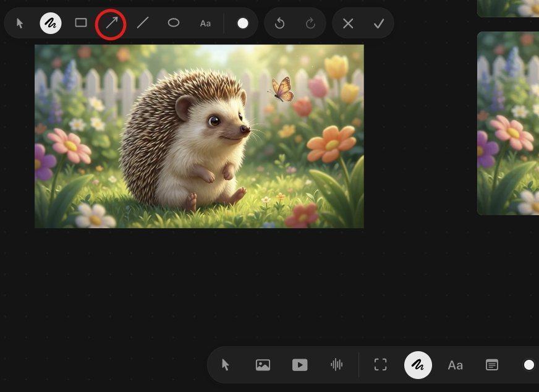539x392 pixels.
Task: Open the white color picker in top toolbar
Action: point(243,23)
